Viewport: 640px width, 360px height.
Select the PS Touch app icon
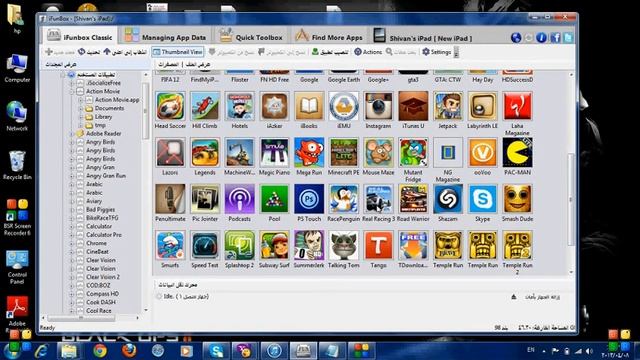(309, 199)
